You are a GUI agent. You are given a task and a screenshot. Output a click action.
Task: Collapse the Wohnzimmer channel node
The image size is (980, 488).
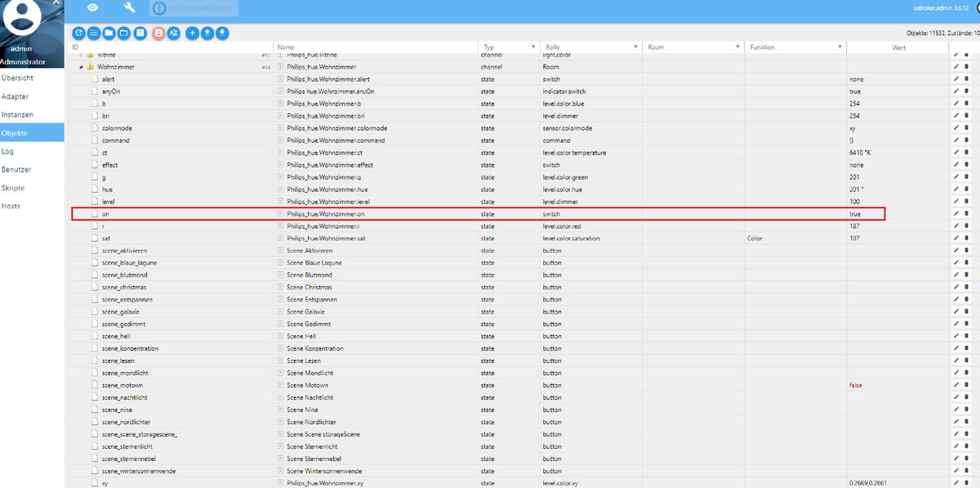(x=81, y=67)
